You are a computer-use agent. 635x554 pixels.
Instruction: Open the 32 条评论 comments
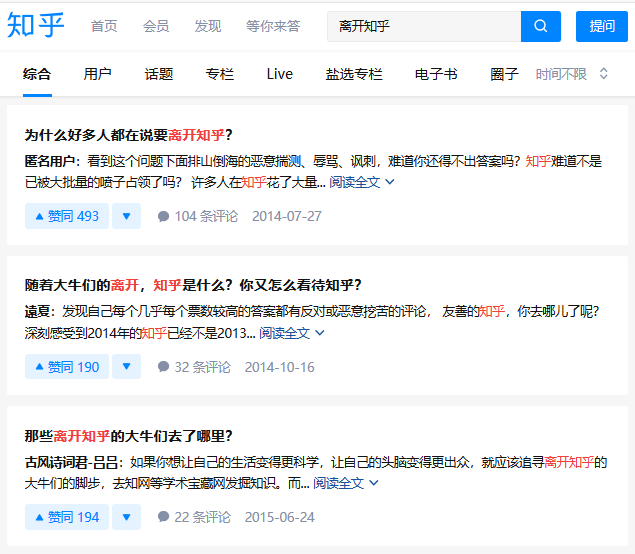point(194,367)
